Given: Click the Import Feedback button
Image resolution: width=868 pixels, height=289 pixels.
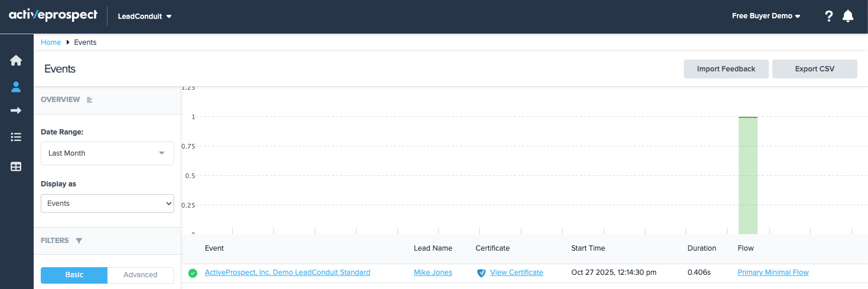Looking at the screenshot, I should 726,69.
